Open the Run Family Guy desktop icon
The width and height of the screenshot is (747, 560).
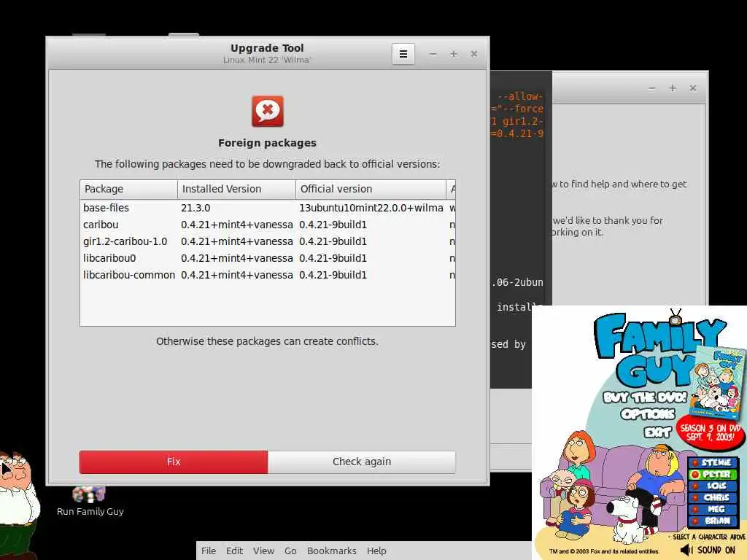[90, 500]
